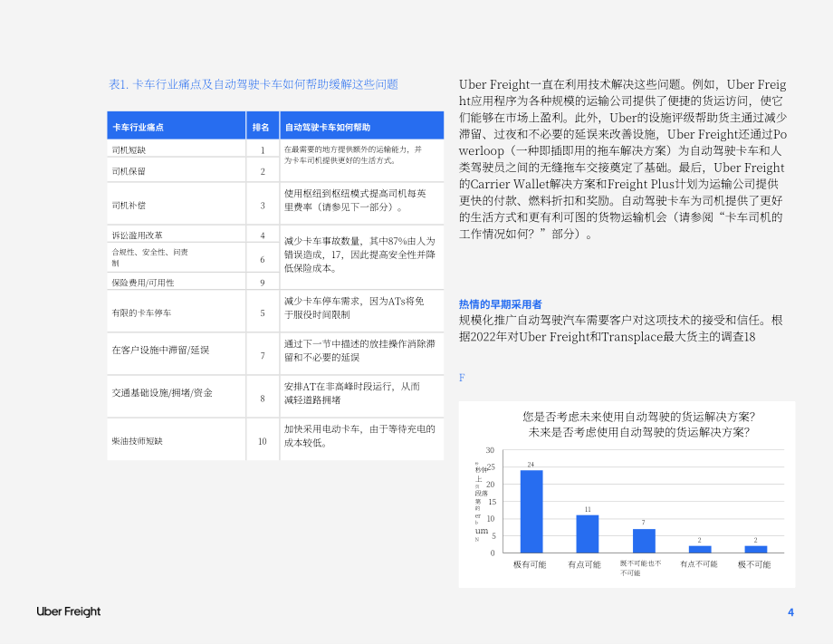Click rank 10 beside 柴油技师短缺

point(263,441)
